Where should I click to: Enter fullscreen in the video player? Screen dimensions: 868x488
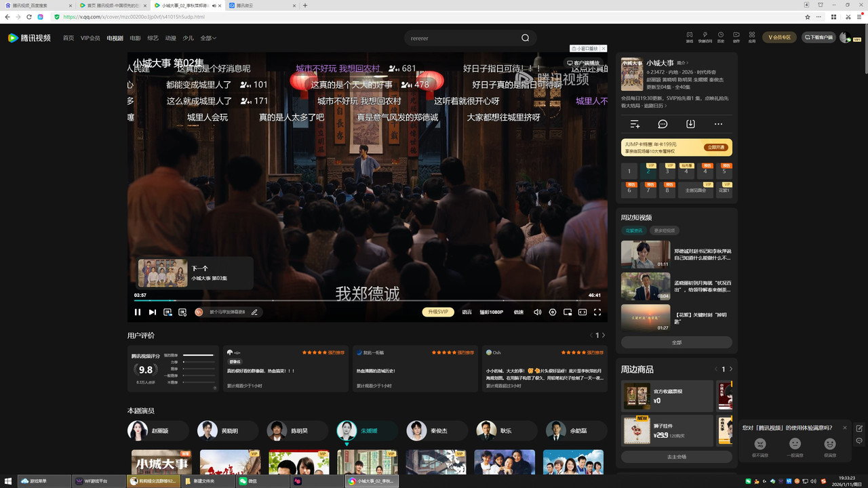pos(597,312)
